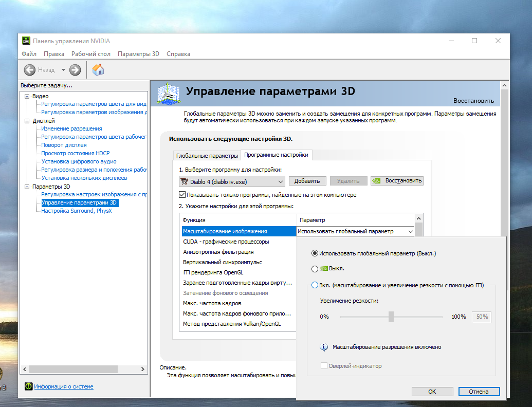Select 'Установка цифрового аудио' tree item
Screen dimensions: 532x407
tap(79, 161)
